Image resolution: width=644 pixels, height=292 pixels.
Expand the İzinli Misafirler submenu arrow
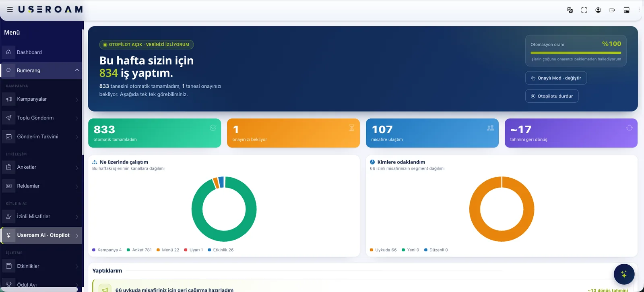(77, 217)
